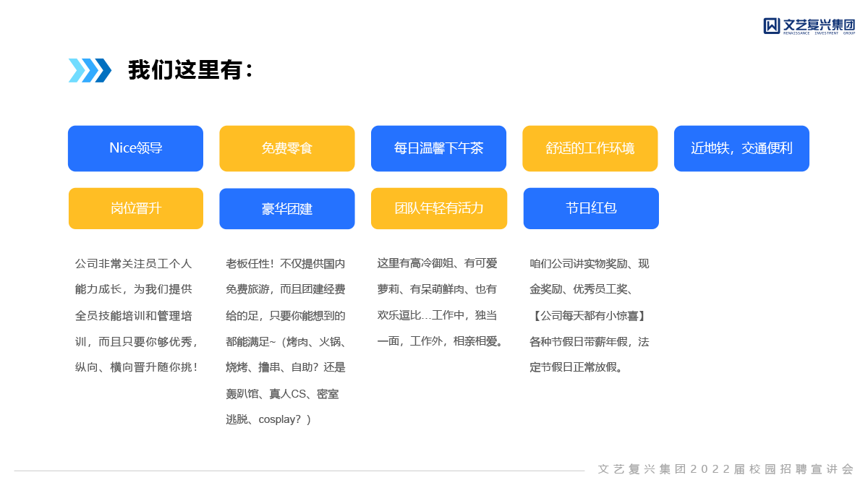Image resolution: width=868 pixels, height=488 pixels.
Task: Click the blue 豪华团建 button
Action: point(287,209)
